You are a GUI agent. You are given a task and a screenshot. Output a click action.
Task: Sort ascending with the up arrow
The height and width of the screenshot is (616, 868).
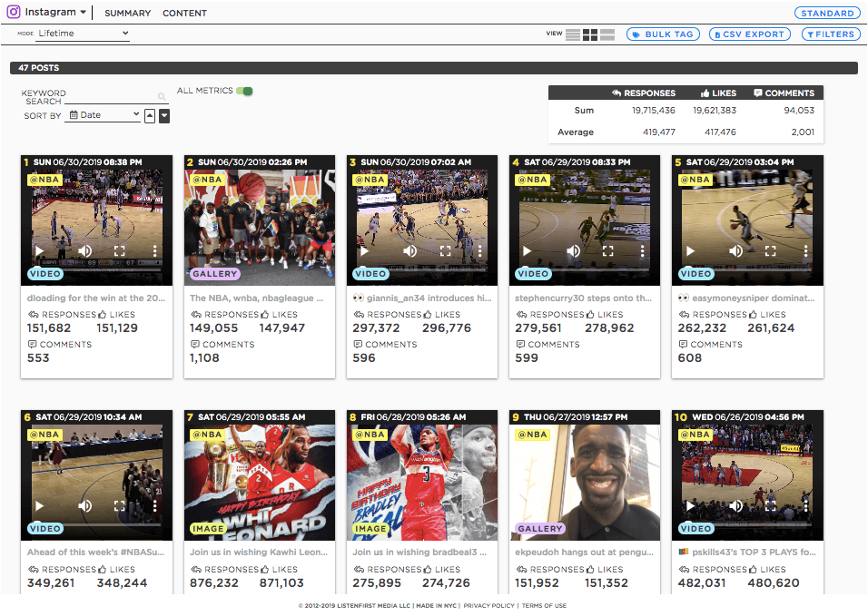pos(150,115)
